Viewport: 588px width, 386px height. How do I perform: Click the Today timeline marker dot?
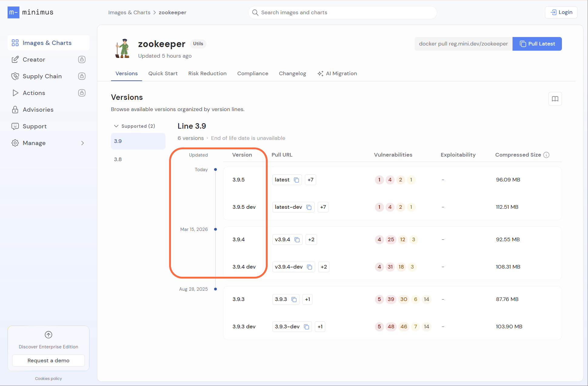215,170
